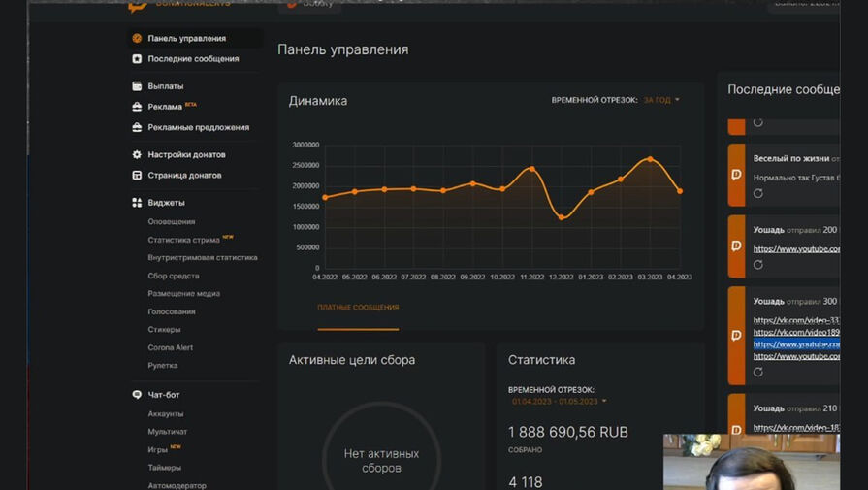Screen dimensions: 868x490
Task: Click the Рекламные предложения briefcase icon
Action: pyautogui.click(x=137, y=127)
